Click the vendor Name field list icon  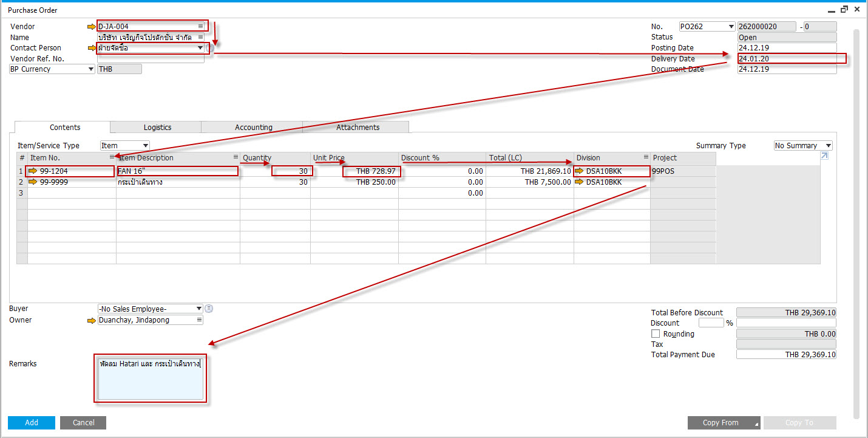[200, 38]
